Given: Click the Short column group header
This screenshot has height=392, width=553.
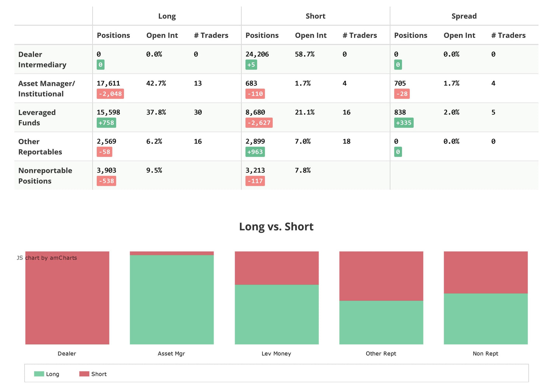Looking at the screenshot, I should [x=315, y=16].
